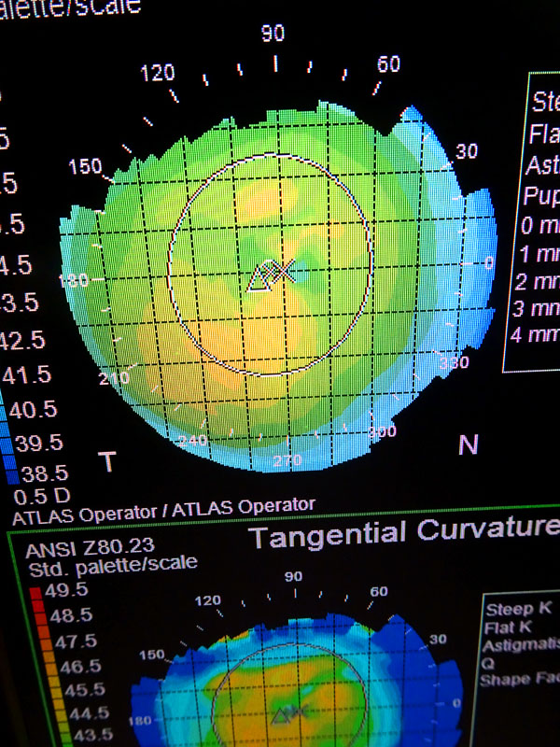This screenshot has height=747, width=560.
Task: Click the 44.5 value in the Tangential legend
Action: click(x=89, y=713)
